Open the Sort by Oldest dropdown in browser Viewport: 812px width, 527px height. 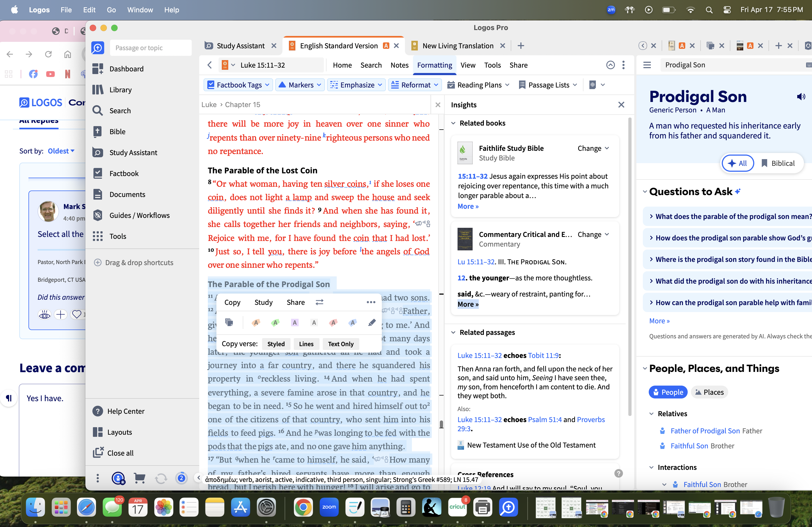pos(61,151)
